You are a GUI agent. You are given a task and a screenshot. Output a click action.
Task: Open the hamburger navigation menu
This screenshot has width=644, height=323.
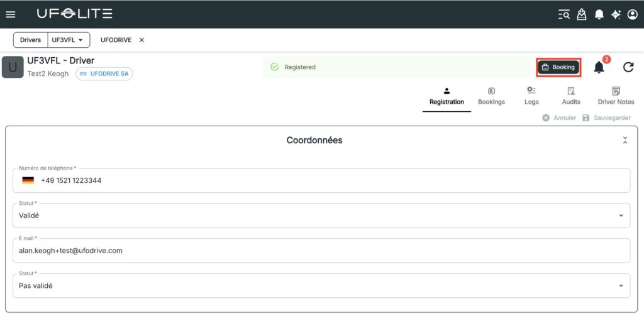coord(11,14)
